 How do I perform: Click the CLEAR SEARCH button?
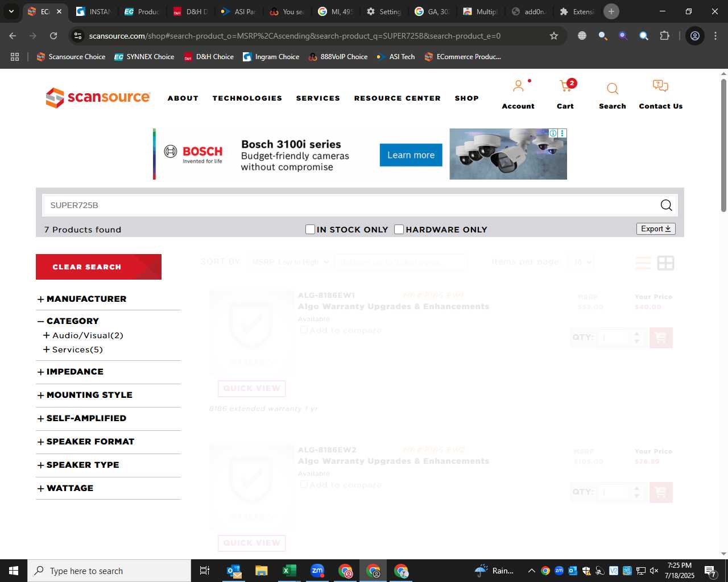pyautogui.click(x=98, y=267)
